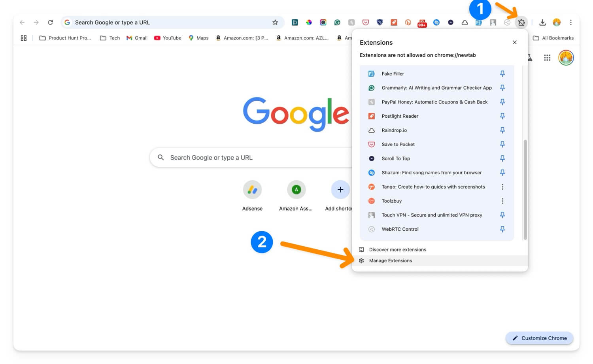
Task: Click the Tango icon in the extensions list
Action: tap(372, 187)
